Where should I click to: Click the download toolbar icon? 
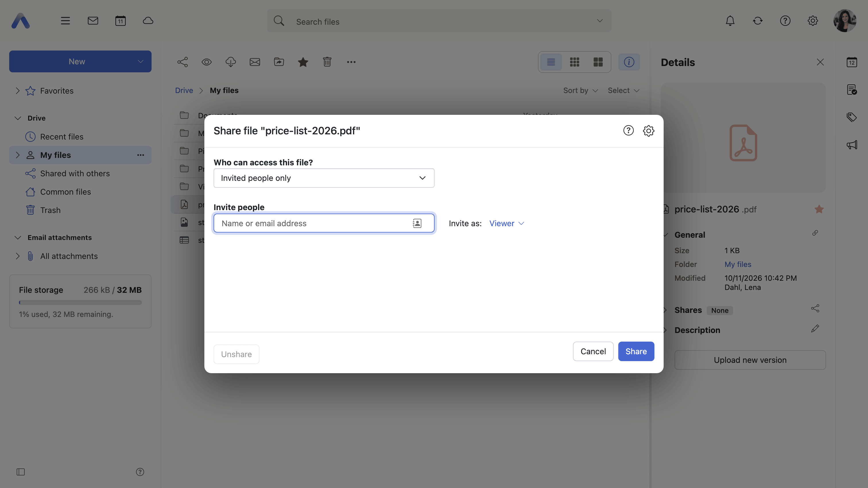click(x=230, y=62)
